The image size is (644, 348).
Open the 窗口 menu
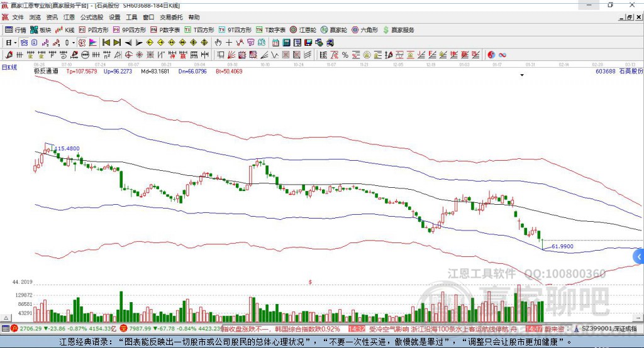[x=148, y=17]
